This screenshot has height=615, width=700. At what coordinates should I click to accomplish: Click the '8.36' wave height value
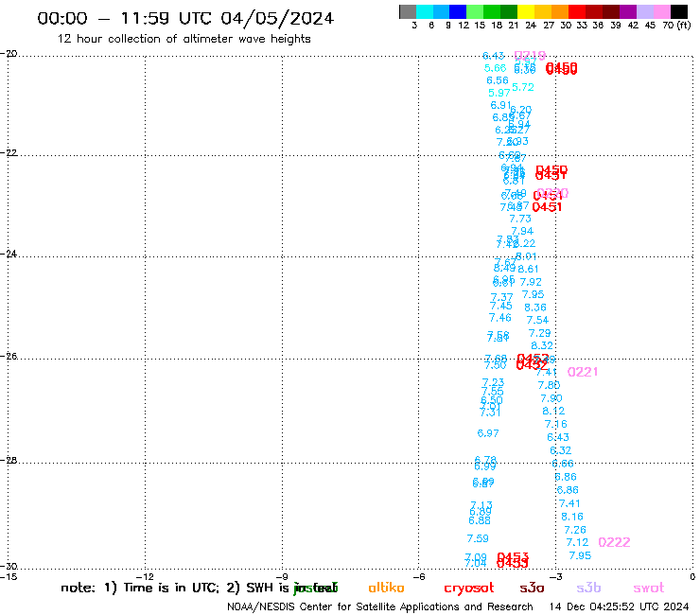point(535,307)
